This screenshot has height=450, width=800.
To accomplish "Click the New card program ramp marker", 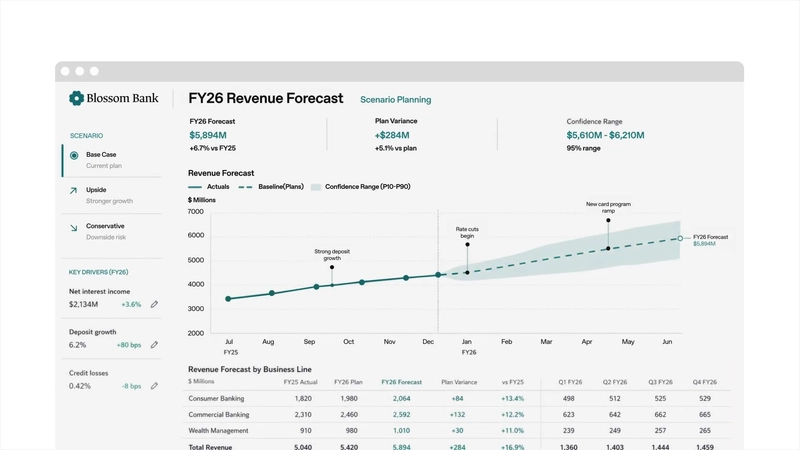I will [x=608, y=220].
